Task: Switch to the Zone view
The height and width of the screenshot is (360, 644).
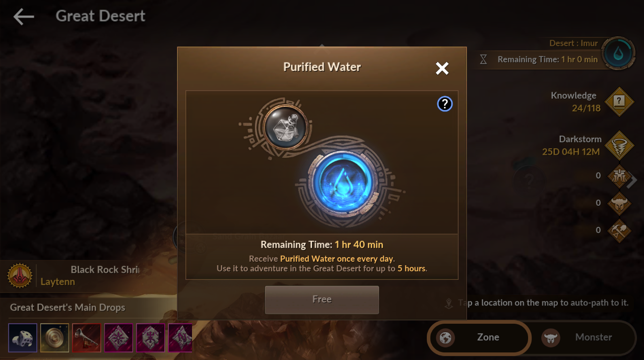Action: (x=479, y=337)
